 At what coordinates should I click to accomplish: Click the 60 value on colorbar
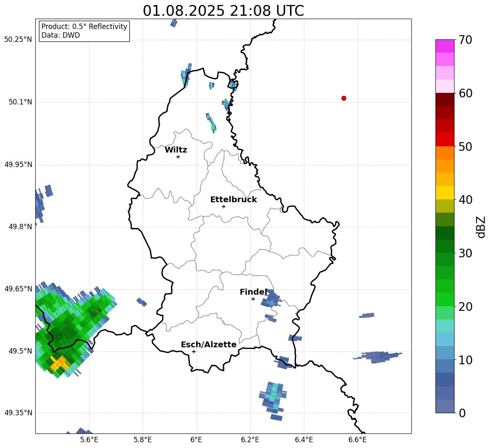(x=465, y=93)
